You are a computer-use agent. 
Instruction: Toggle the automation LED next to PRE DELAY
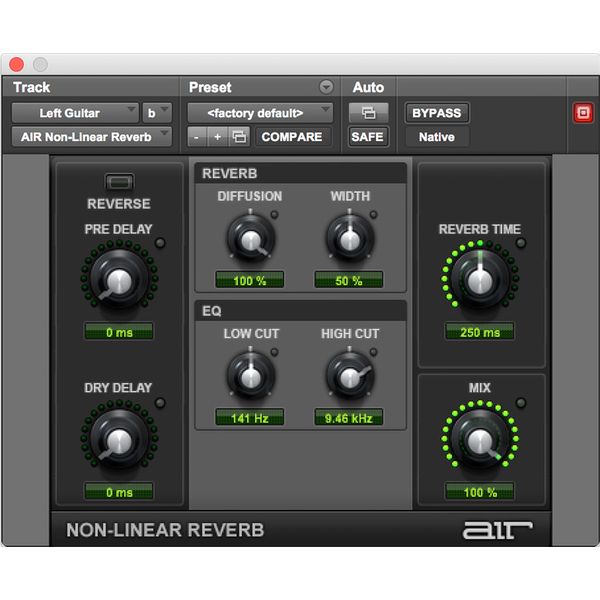(x=160, y=243)
